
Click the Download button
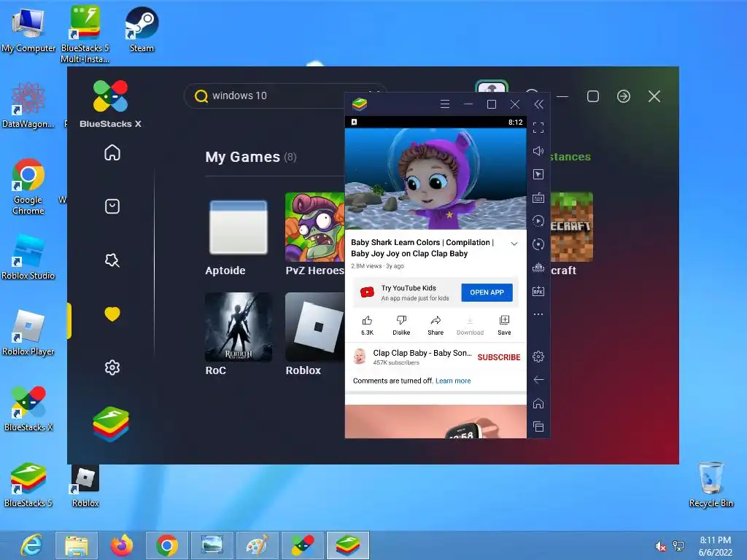[470, 325]
